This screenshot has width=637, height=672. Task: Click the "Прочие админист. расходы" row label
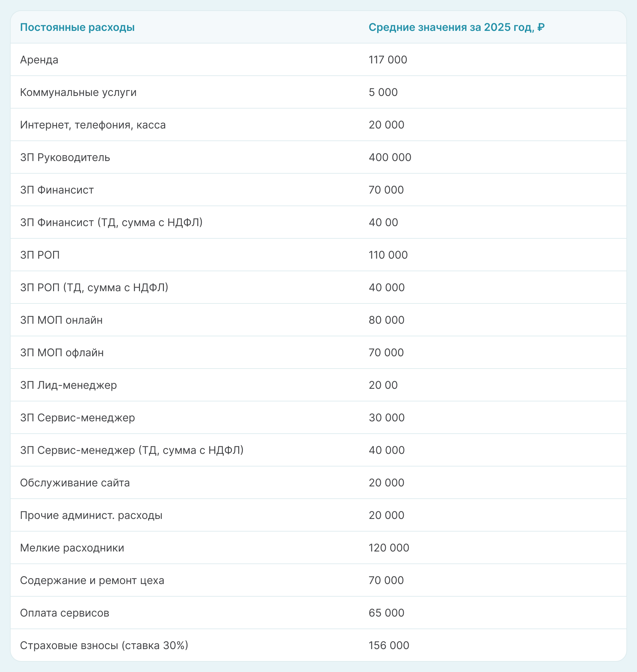(x=91, y=515)
